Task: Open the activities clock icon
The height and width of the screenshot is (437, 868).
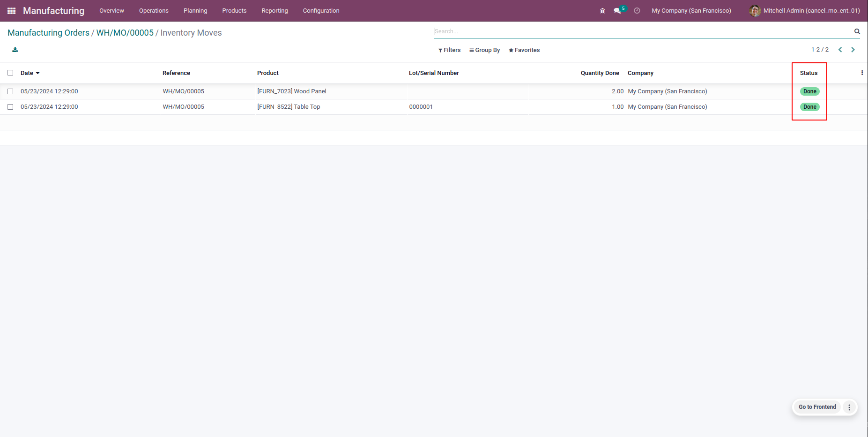Action: 637,11
